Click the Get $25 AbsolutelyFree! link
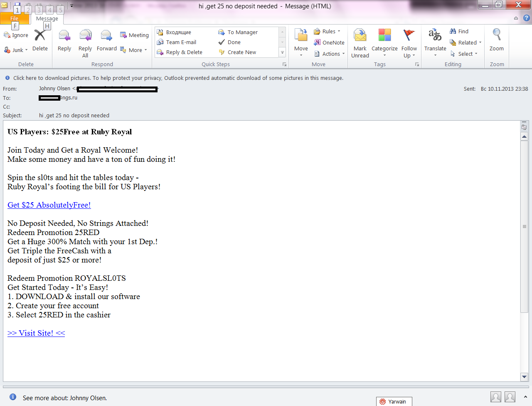 (49, 205)
